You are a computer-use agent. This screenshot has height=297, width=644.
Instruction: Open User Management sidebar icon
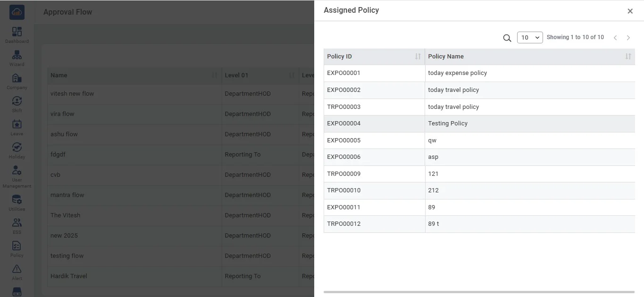tap(17, 171)
